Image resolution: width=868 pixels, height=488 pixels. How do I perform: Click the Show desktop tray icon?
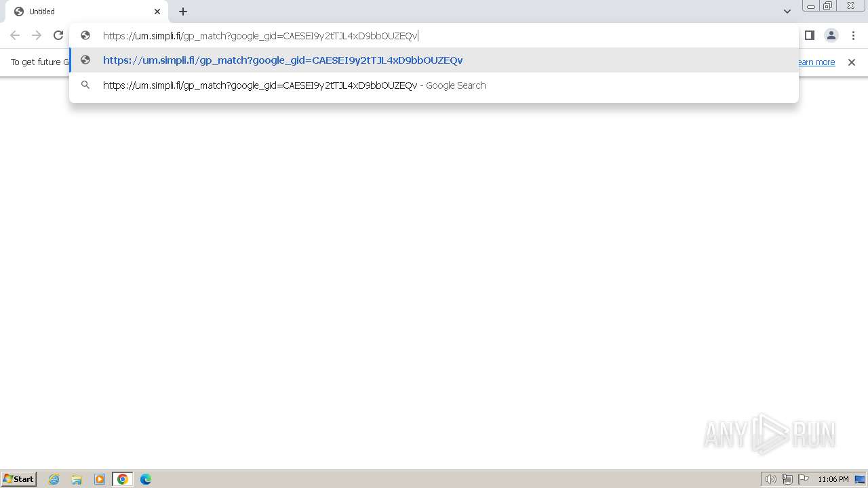pyautogui.click(x=860, y=479)
